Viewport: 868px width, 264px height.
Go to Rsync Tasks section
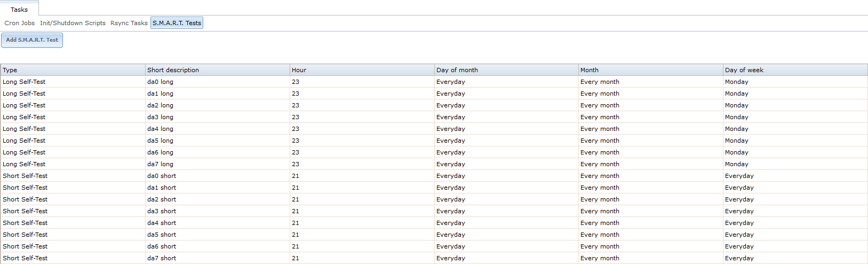129,23
